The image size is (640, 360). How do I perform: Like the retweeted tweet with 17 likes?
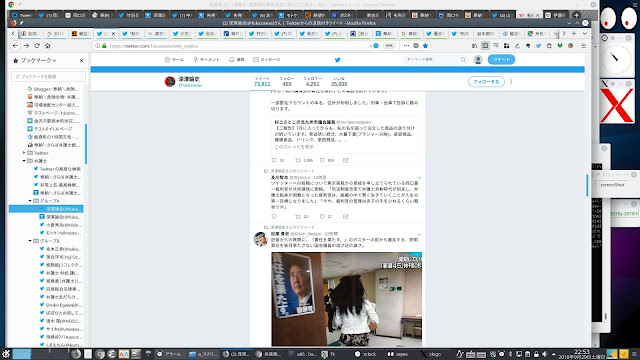point(322,216)
